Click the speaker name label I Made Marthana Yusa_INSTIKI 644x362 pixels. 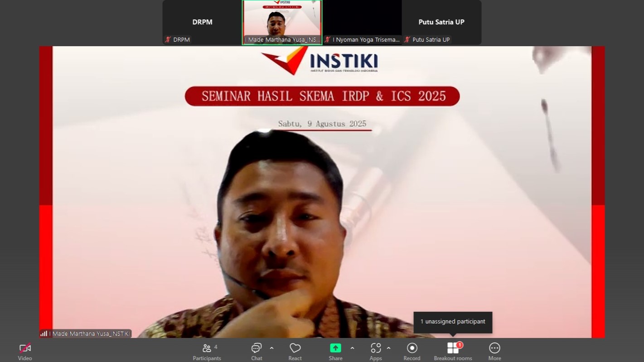pyautogui.click(x=89, y=334)
